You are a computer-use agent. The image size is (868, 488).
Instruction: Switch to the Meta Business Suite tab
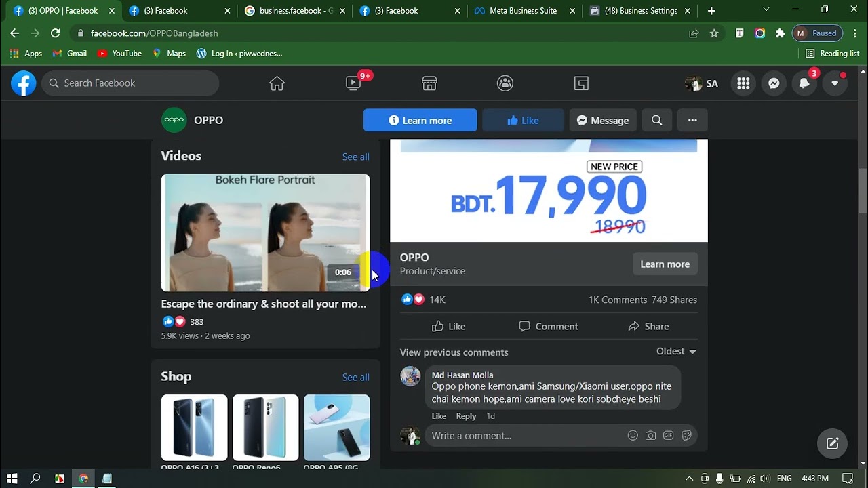tap(522, 11)
